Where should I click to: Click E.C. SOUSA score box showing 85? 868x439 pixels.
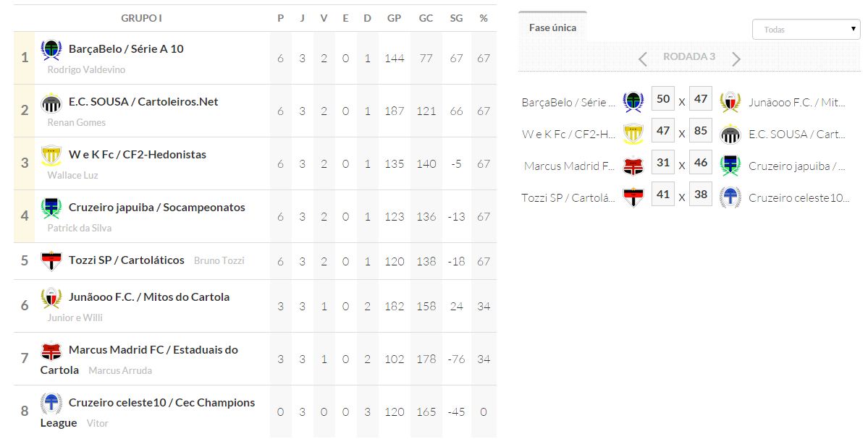pyautogui.click(x=701, y=132)
